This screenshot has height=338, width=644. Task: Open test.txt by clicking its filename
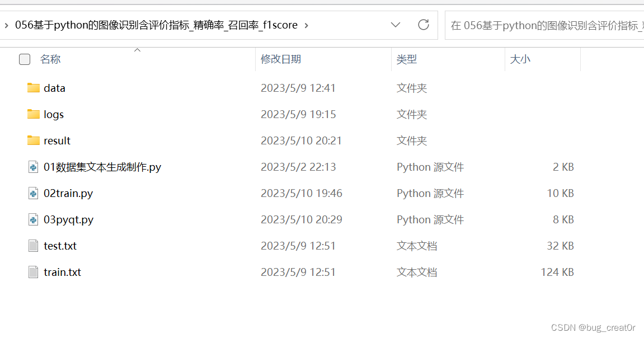(60, 246)
